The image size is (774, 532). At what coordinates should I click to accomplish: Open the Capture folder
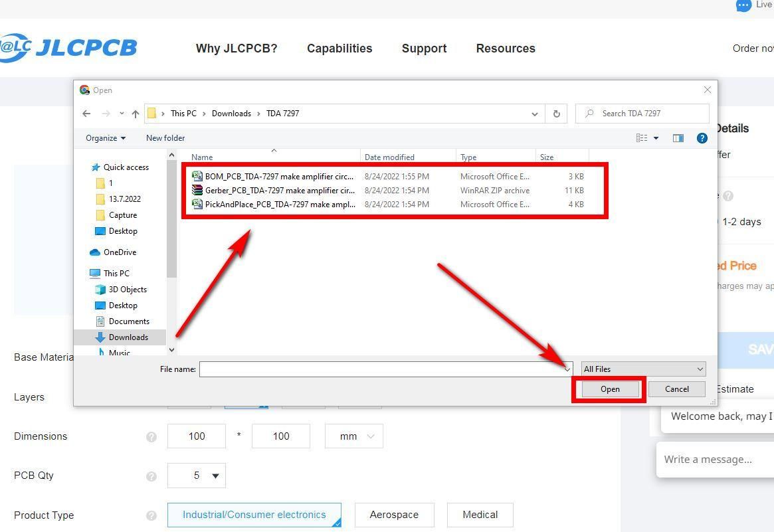[x=116, y=215]
